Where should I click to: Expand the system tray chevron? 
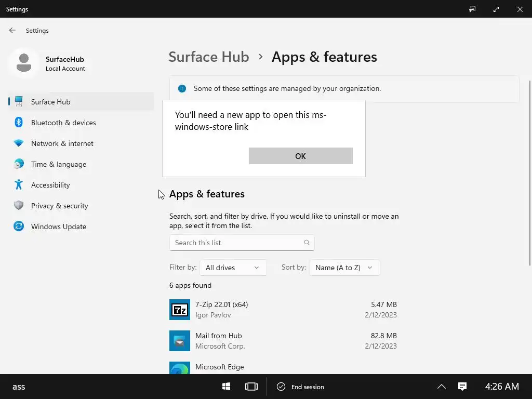(x=442, y=387)
